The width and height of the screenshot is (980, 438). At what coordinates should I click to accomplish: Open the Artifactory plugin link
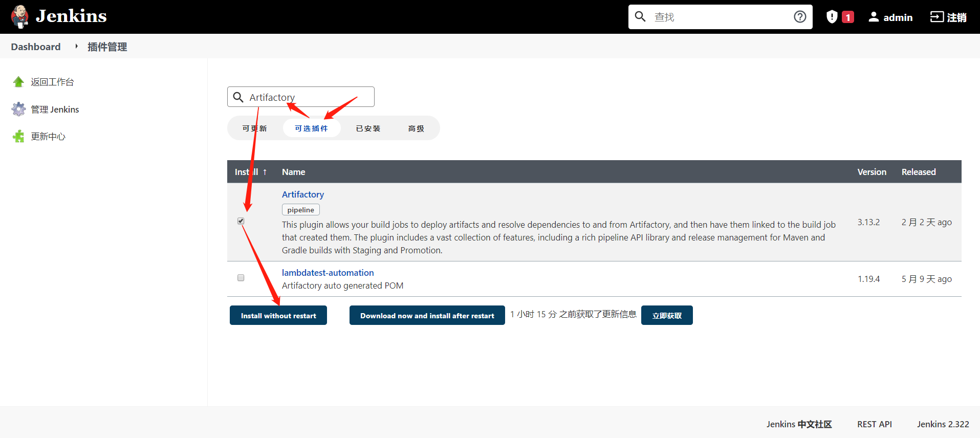[303, 194]
